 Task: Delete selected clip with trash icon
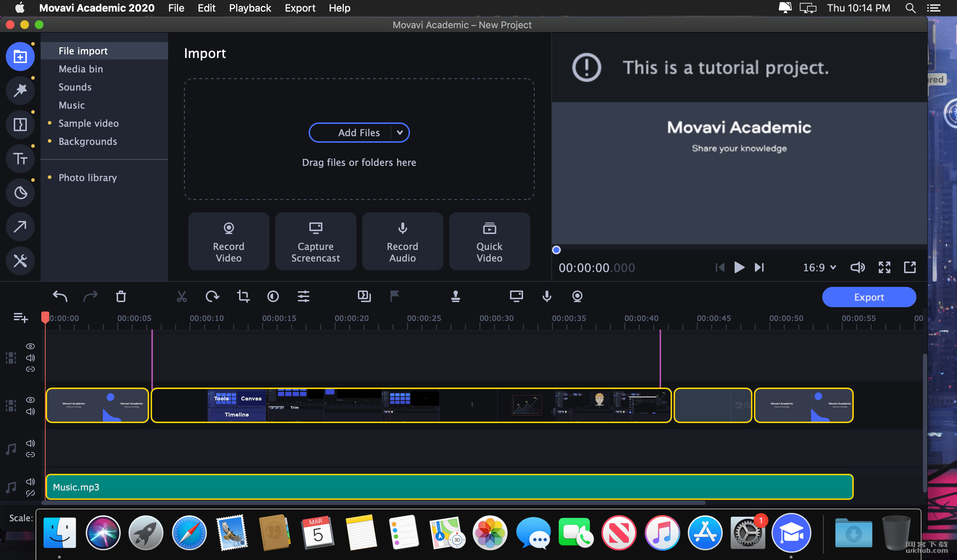121,296
